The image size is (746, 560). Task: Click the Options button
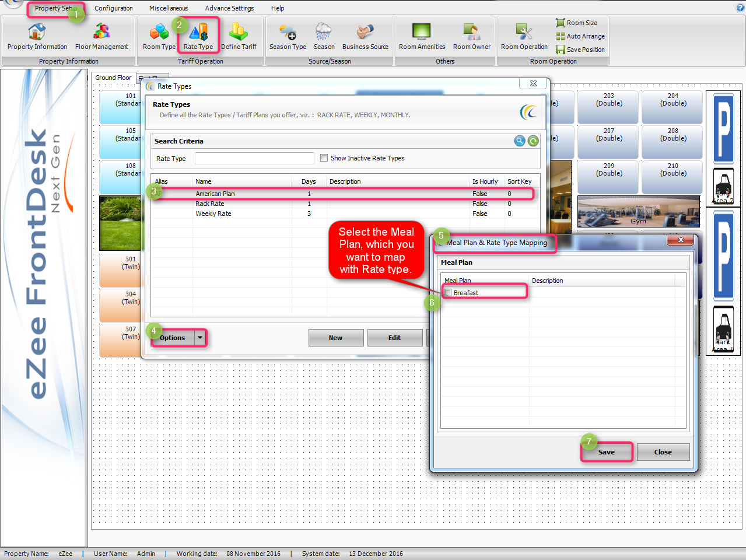[173, 338]
